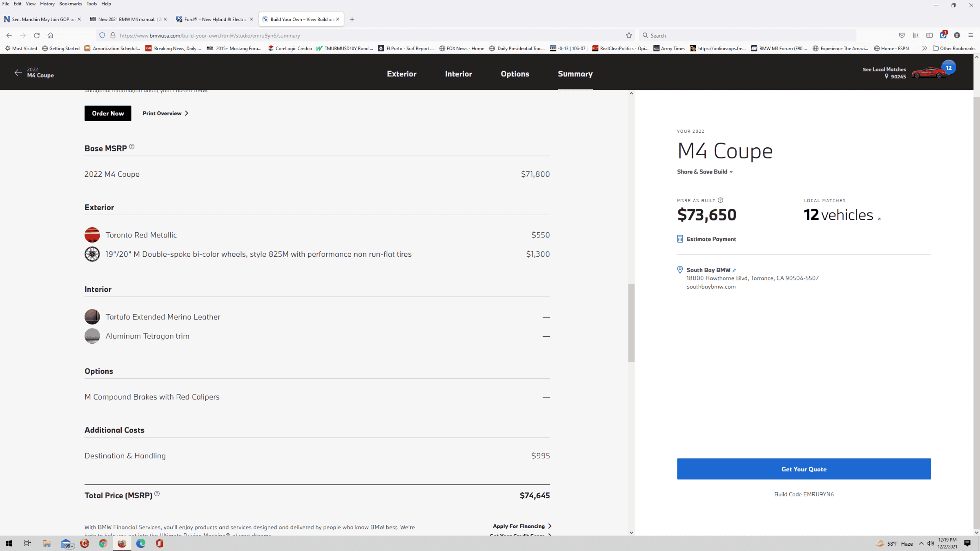Click the Base MSRP info icon

click(x=131, y=147)
